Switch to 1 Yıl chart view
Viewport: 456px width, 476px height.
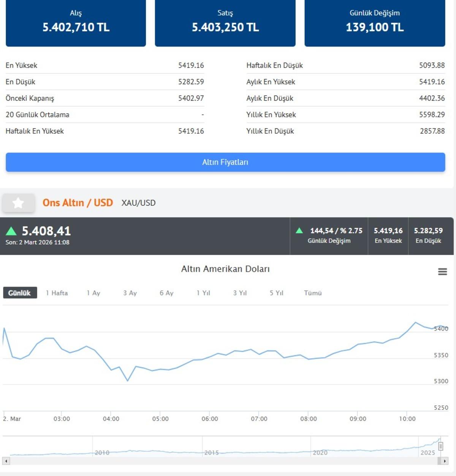pos(203,293)
